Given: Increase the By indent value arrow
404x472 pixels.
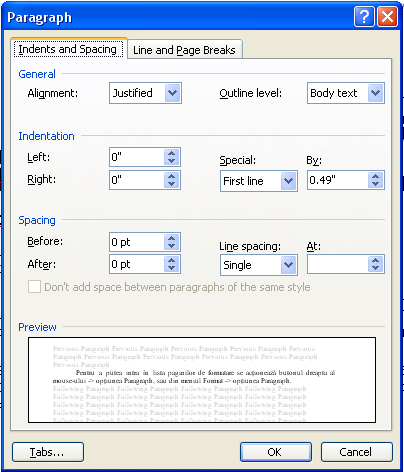Looking at the screenshot, I should (x=376, y=176).
